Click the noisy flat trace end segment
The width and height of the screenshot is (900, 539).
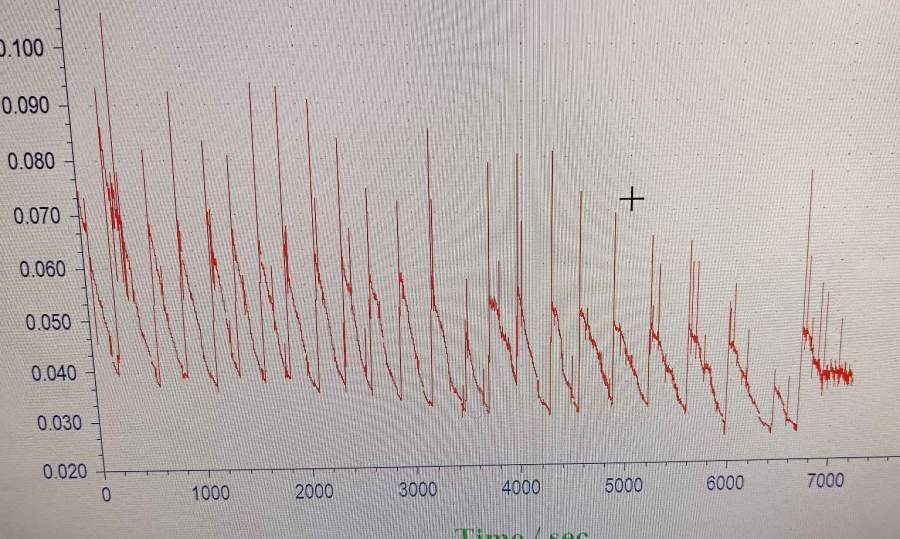point(835,374)
